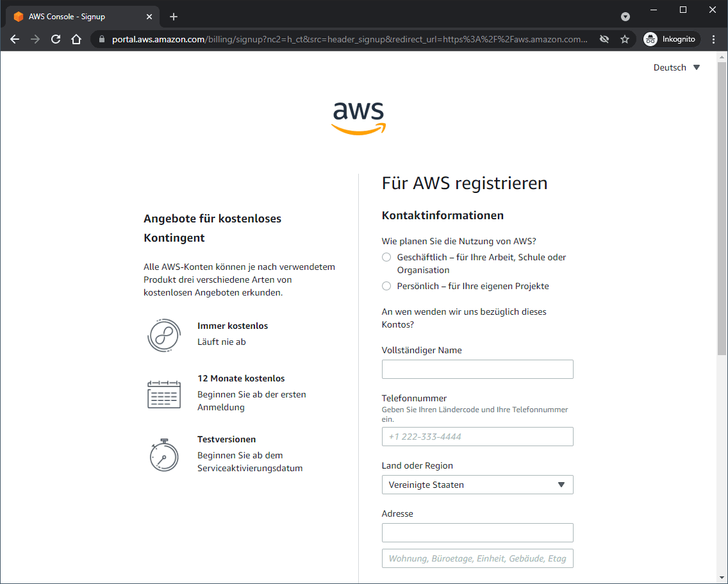
Task: Open the 'Deutsch' language dropdown
Action: click(677, 67)
